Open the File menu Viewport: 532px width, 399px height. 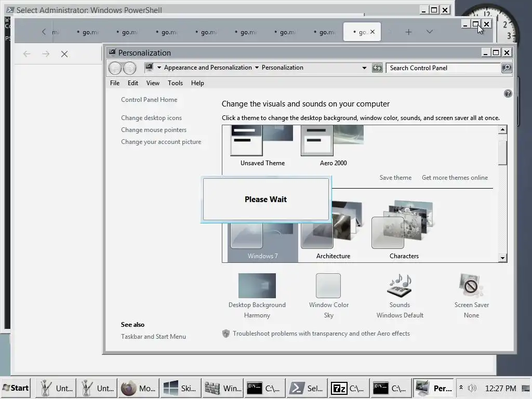pyautogui.click(x=115, y=83)
